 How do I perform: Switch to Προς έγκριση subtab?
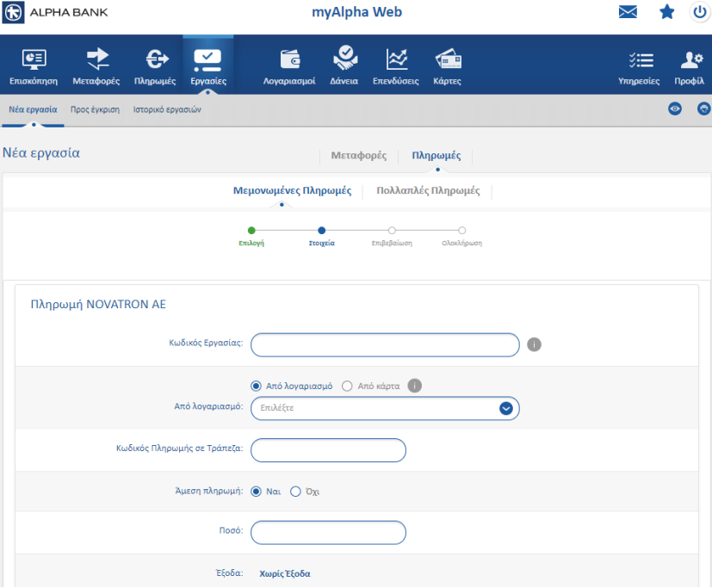point(95,109)
